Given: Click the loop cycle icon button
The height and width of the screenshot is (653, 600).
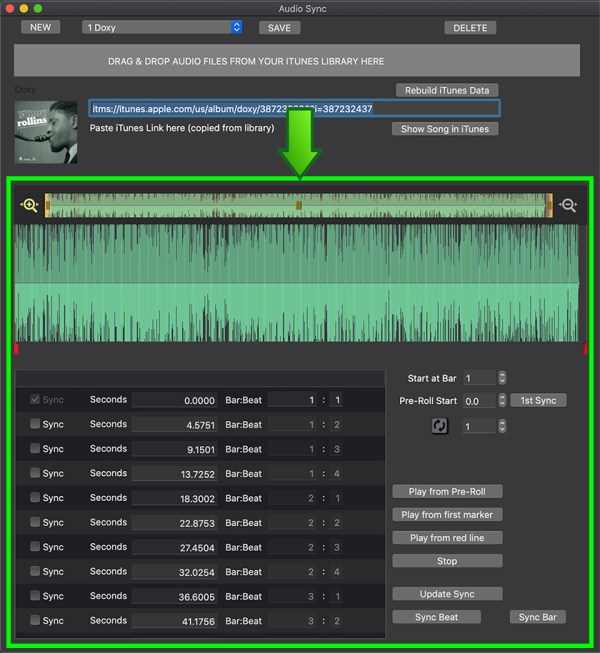Looking at the screenshot, I should 440,426.
